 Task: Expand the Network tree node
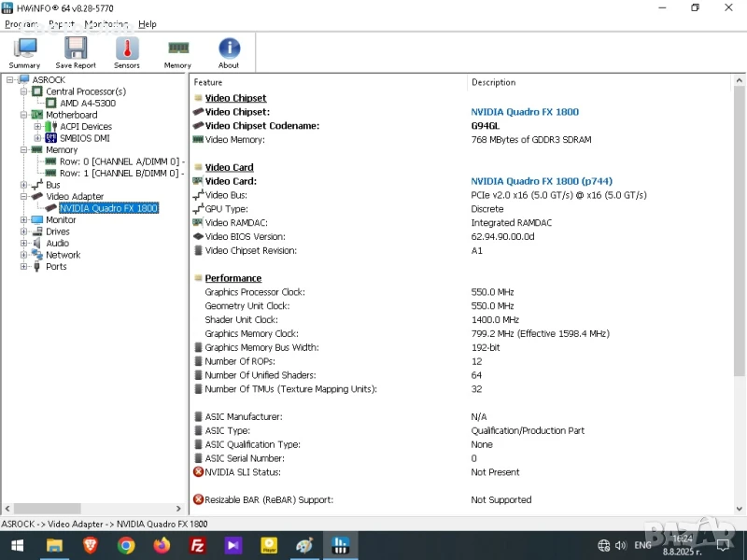(x=25, y=255)
